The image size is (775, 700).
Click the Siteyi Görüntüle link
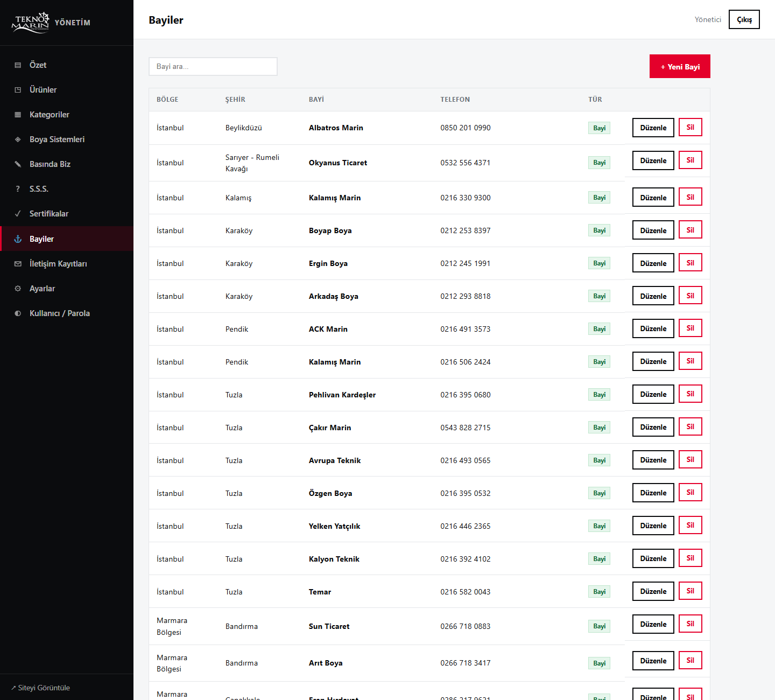41,688
